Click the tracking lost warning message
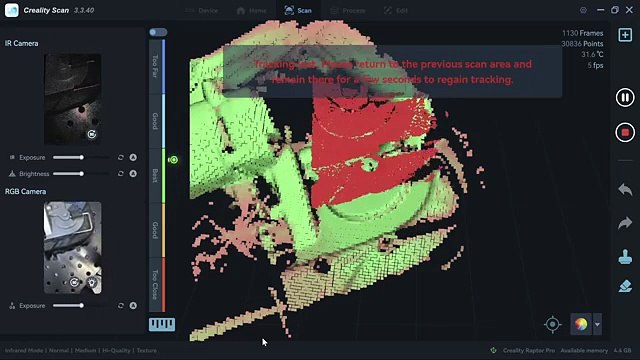Screen dimensions: 640x360 point(393,72)
